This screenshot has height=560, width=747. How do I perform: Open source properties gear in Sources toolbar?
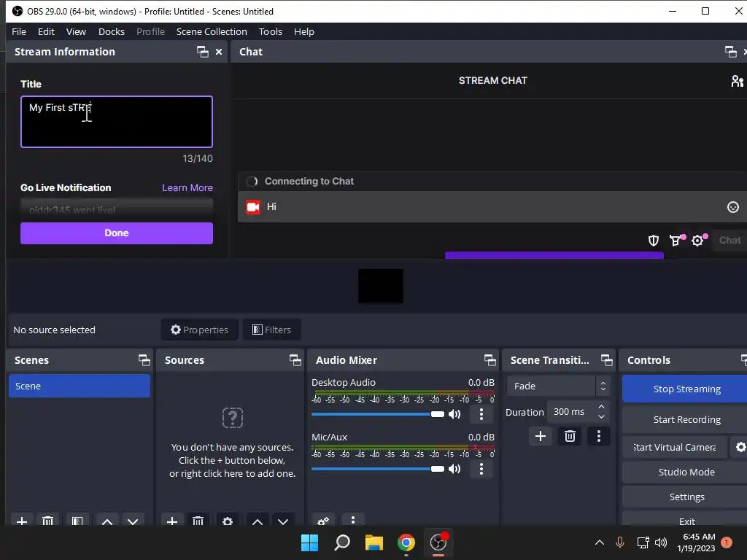(228, 521)
